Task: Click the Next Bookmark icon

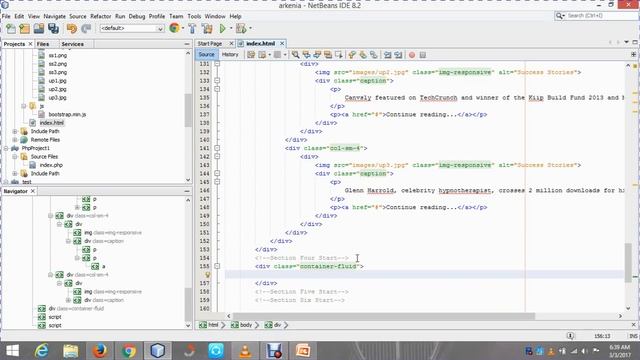Action: 363,55
